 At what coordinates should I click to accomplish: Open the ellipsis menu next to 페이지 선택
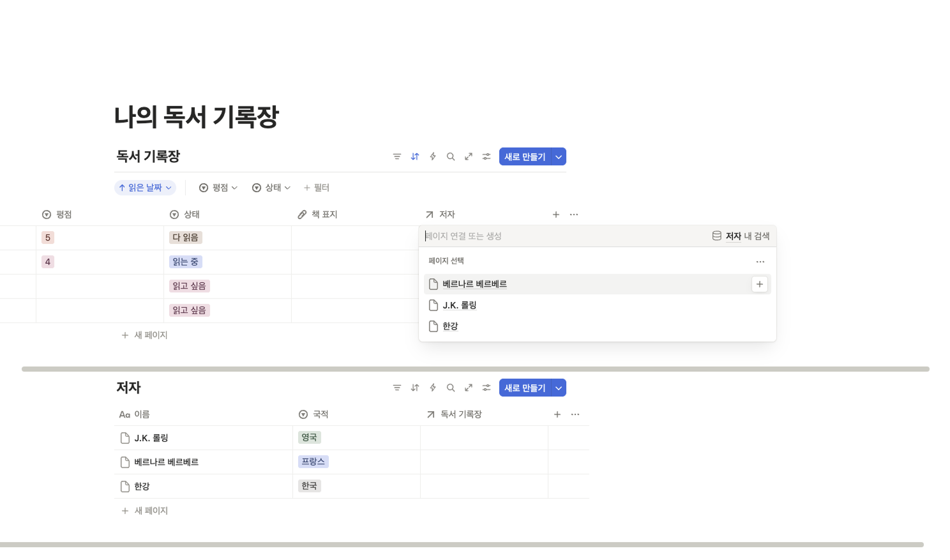760,261
